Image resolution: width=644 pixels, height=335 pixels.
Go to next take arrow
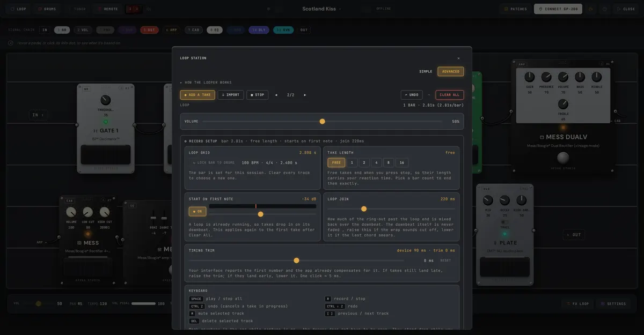tap(305, 95)
